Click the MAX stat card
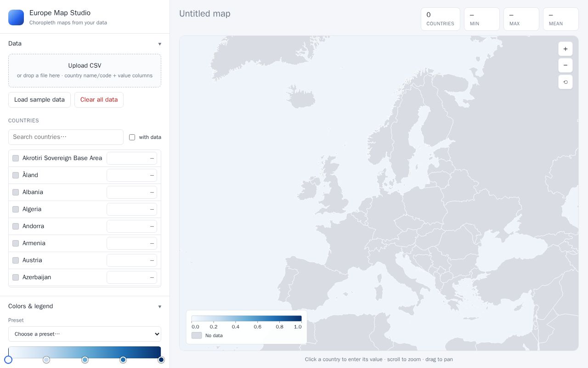Viewport: 588px width, 368px height. [x=521, y=19]
